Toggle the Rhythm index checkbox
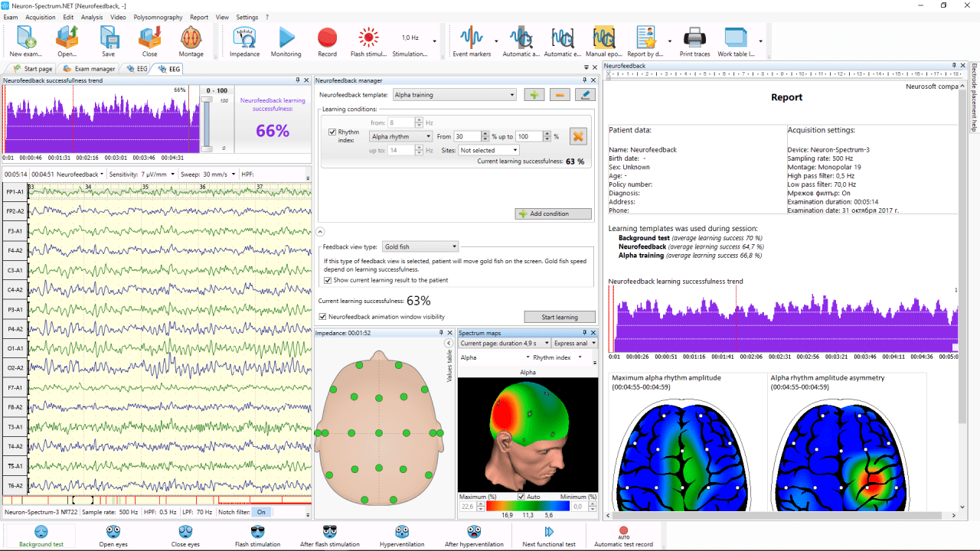Screen dimensions: 980x551 (x=332, y=132)
